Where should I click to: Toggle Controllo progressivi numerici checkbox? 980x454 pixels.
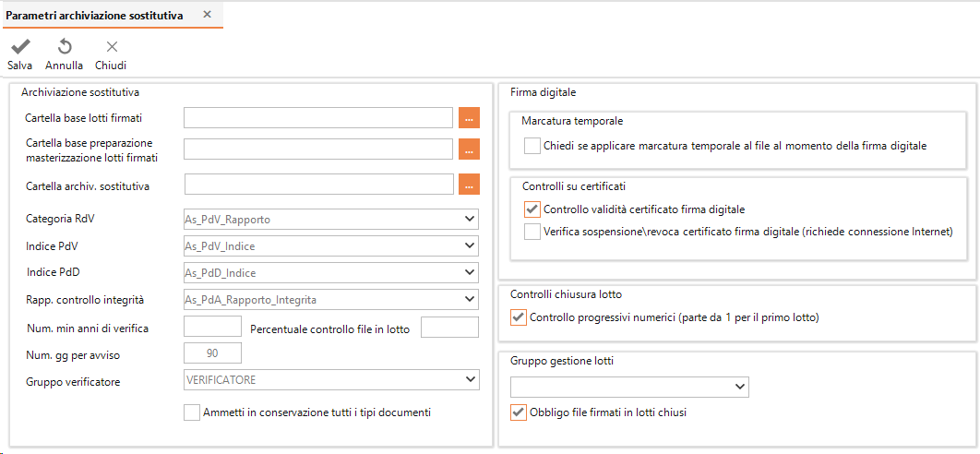coord(518,317)
